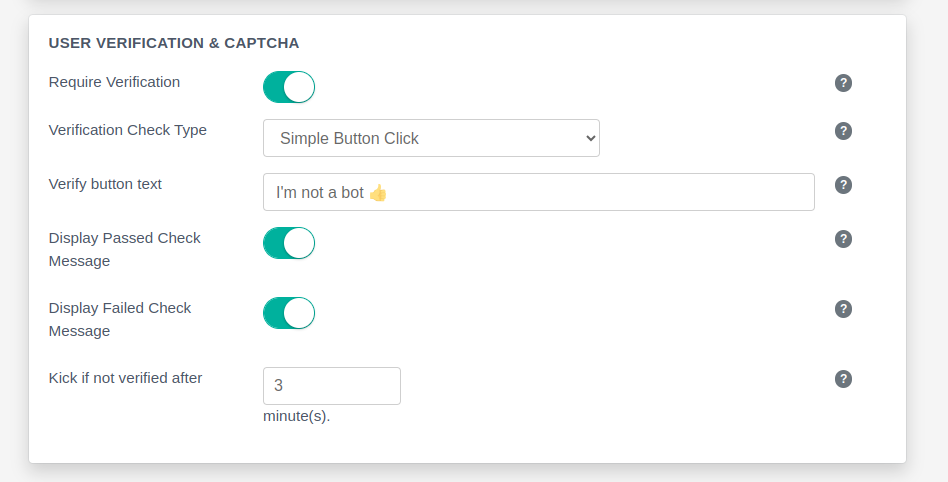The image size is (948, 482).
Task: Click the Kick if not verified after label
Action: (x=125, y=378)
